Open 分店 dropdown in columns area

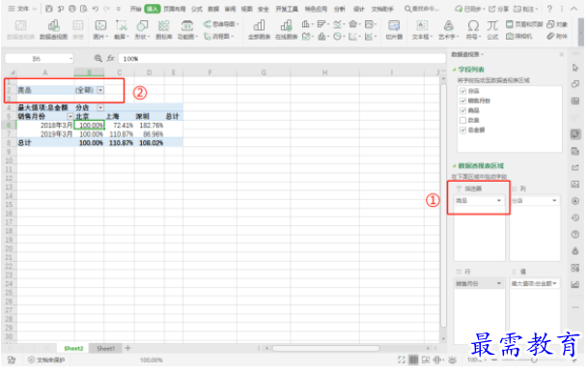point(554,200)
